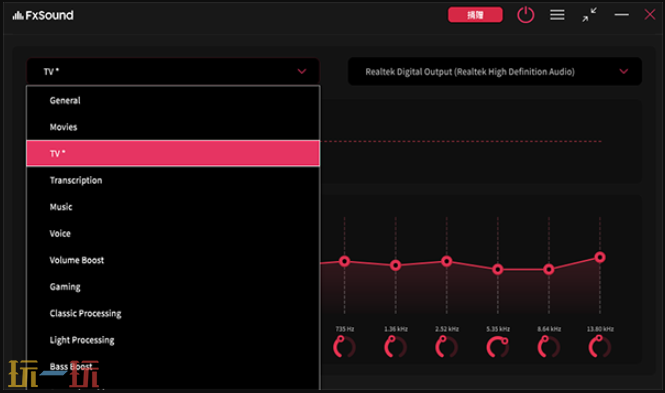Screen dimensions: 665x393
Task: Click the 2.52 kHz EQ band point
Action: [x=447, y=261]
